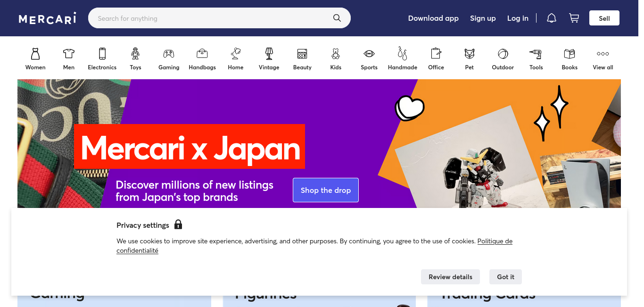This screenshot has height=307, width=644.
Task: Select the Home lamp icon
Action: [236, 53]
